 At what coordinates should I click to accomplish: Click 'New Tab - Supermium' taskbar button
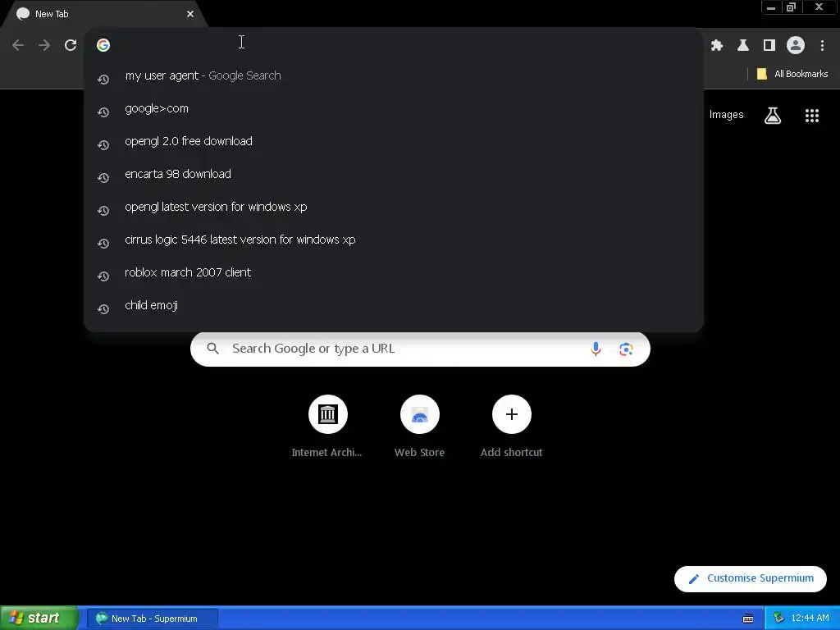point(153,619)
